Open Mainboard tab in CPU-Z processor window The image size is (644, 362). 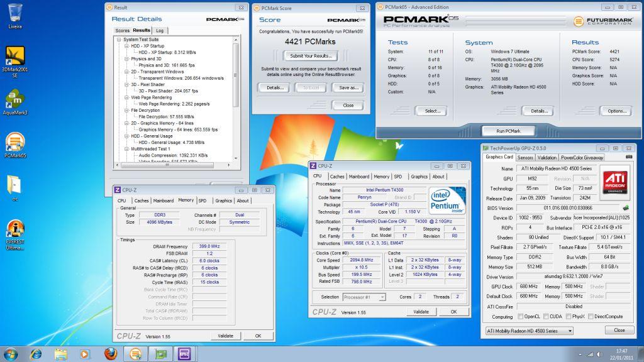pos(359,177)
